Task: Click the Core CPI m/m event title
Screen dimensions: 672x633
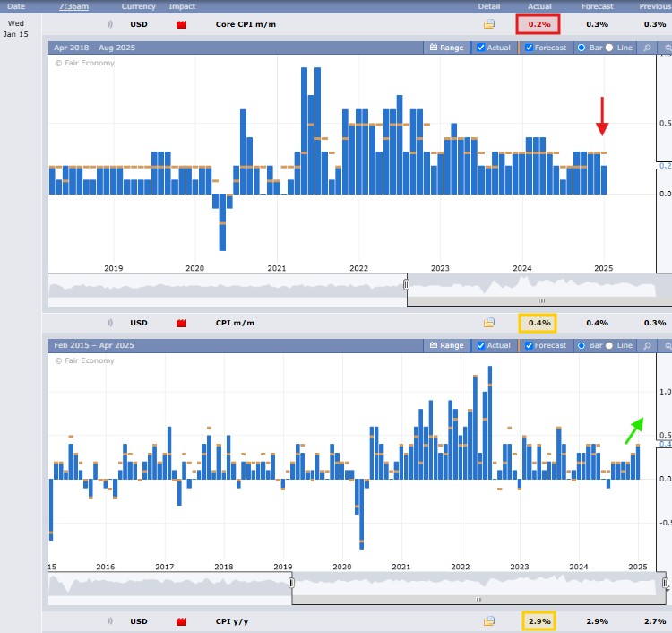Action: tap(246, 24)
